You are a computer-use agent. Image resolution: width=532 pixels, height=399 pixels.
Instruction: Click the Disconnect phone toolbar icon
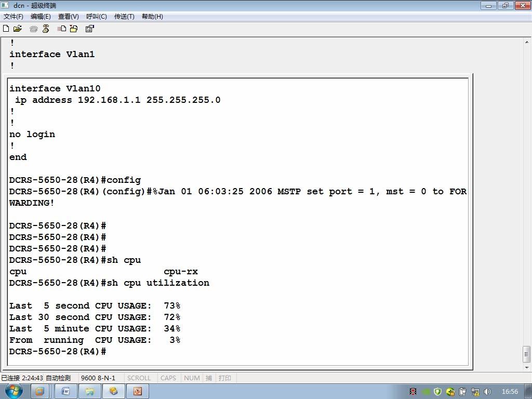(46, 29)
